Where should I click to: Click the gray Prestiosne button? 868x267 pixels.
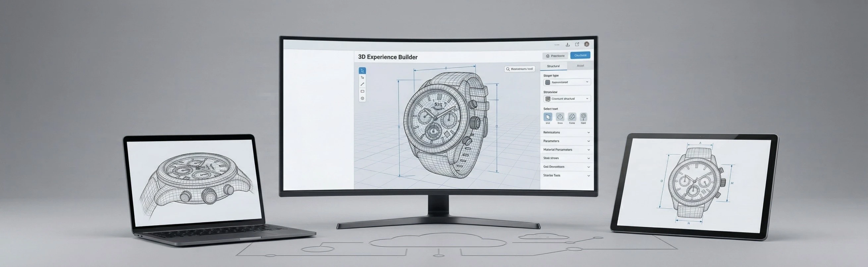pos(555,56)
